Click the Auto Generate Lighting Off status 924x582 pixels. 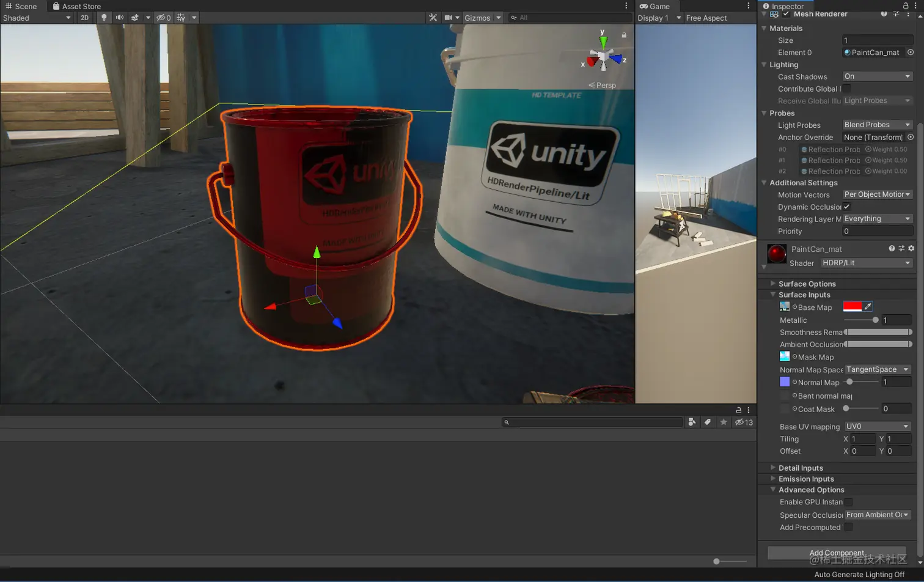tap(859, 575)
